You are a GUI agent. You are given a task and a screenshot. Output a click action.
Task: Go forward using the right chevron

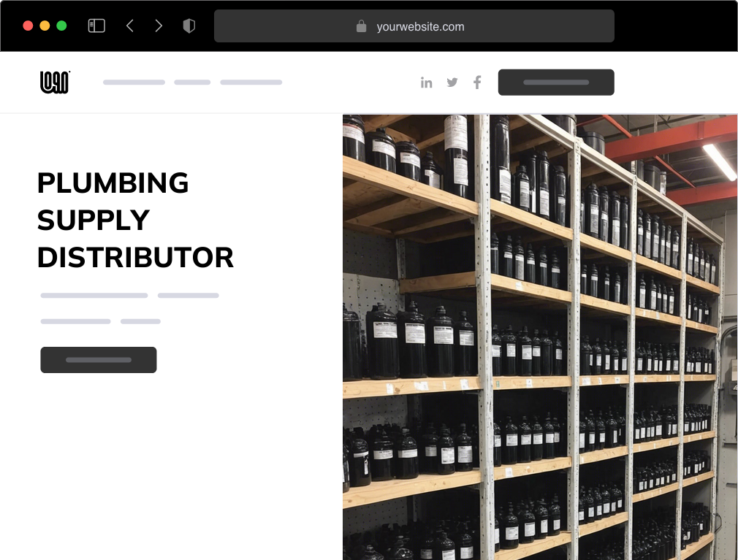click(x=159, y=26)
